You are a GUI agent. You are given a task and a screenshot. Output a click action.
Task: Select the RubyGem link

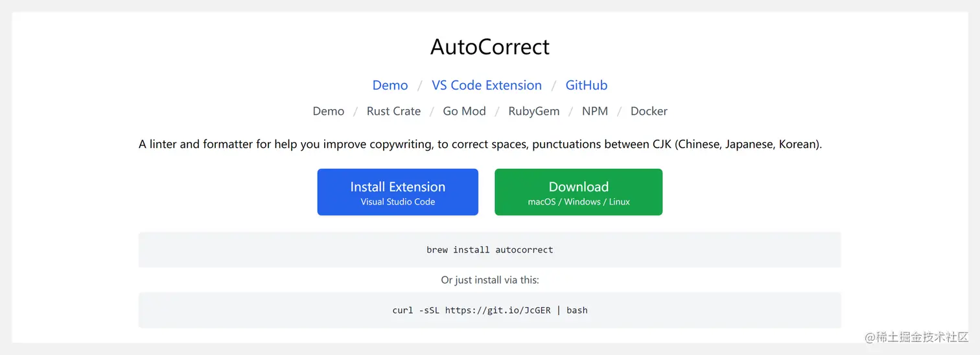[x=533, y=111]
